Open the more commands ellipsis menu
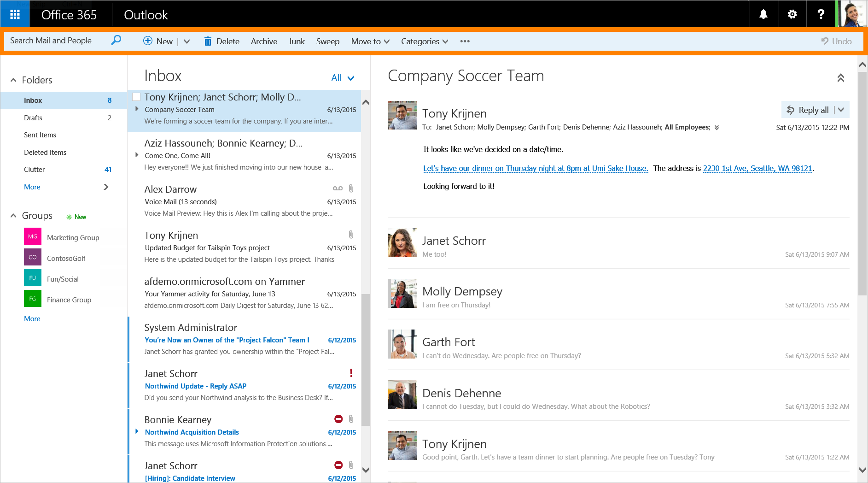The height and width of the screenshot is (483, 868). [465, 41]
